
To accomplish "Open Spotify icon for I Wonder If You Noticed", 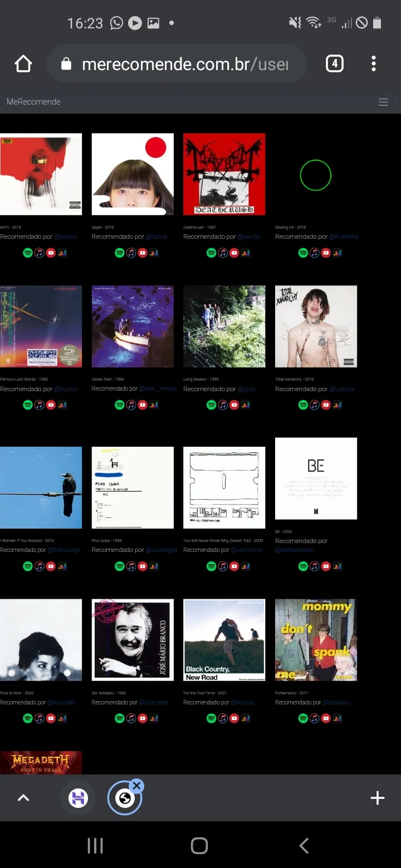I will (28, 566).
